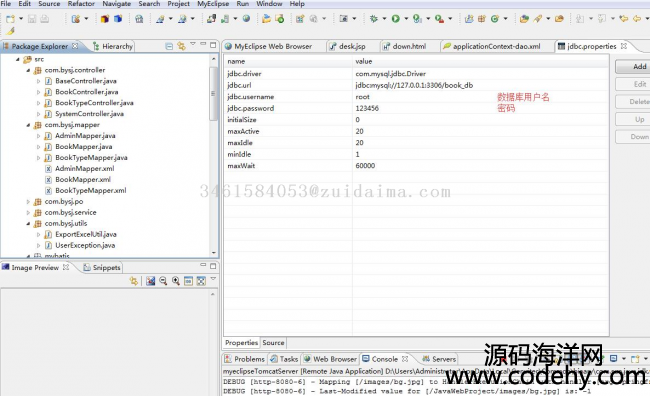Select the jdbc.url property row
The height and width of the screenshot is (396, 650).
point(416,85)
